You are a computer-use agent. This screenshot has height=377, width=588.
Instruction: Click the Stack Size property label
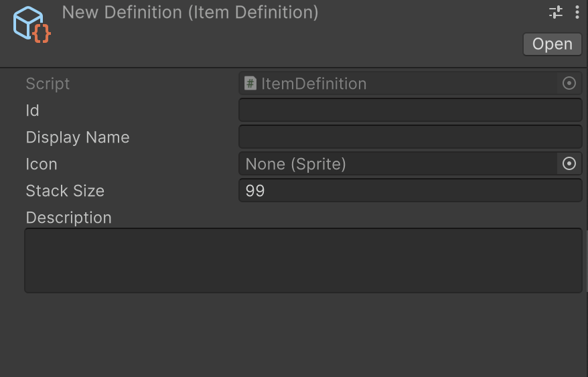(x=65, y=191)
